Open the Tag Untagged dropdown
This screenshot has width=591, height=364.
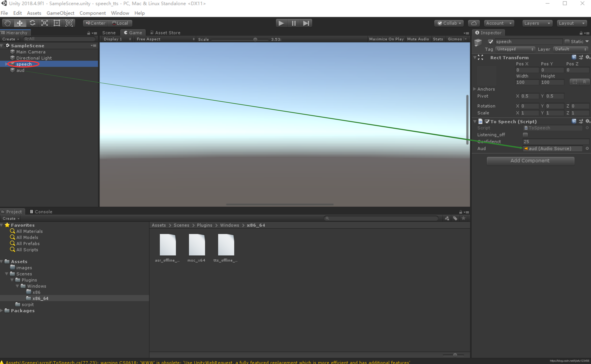515,49
